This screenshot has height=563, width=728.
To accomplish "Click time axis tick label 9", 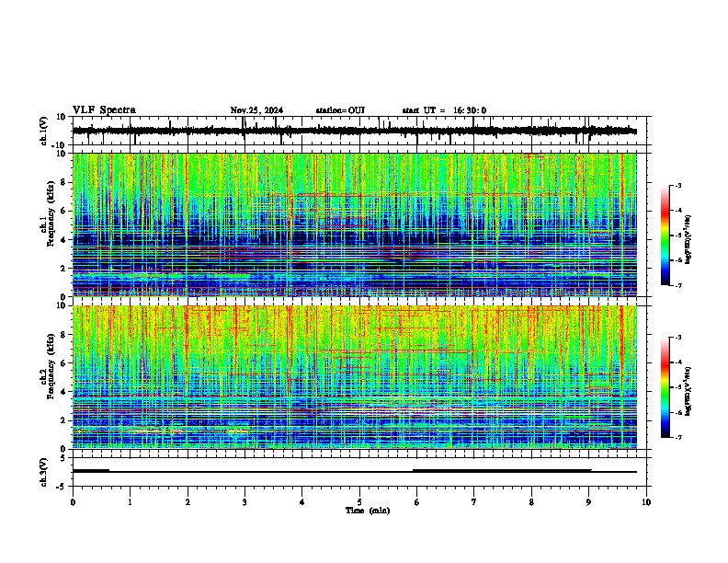I will 588,502.
